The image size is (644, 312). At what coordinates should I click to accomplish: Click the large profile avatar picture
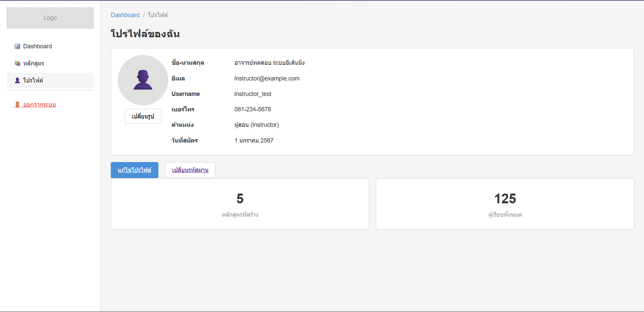tap(143, 80)
